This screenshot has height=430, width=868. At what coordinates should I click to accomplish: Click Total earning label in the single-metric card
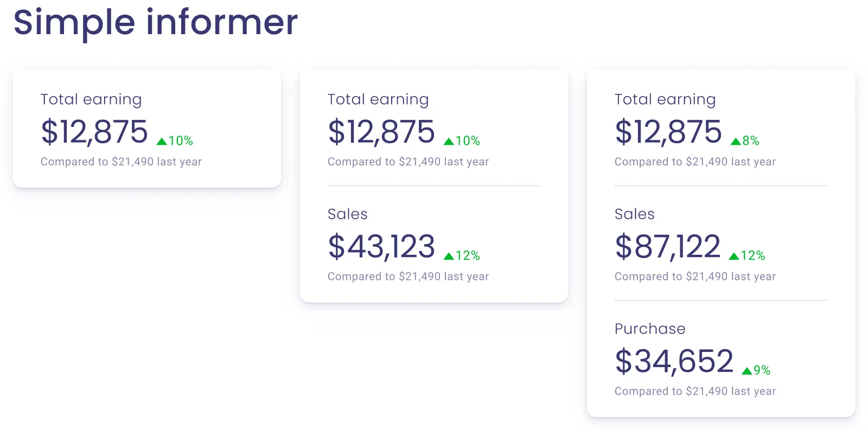(x=91, y=99)
